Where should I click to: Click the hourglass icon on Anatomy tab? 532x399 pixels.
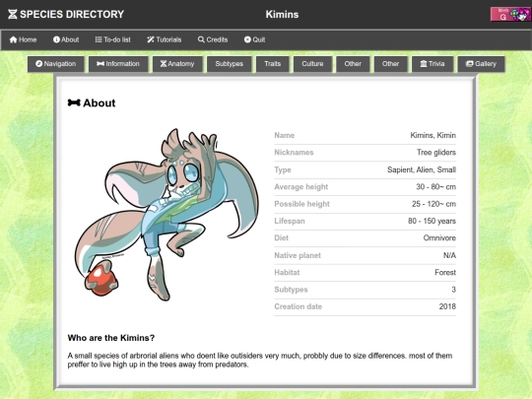point(164,64)
